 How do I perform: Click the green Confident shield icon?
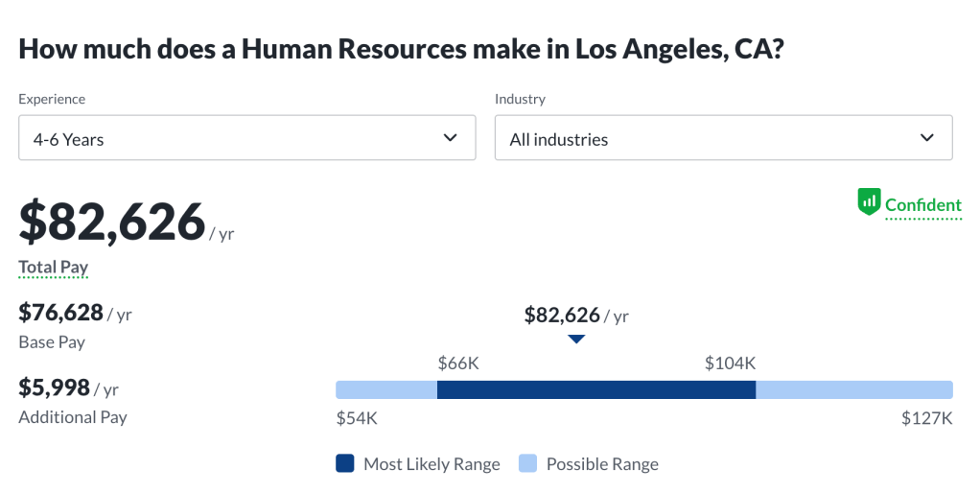click(869, 202)
